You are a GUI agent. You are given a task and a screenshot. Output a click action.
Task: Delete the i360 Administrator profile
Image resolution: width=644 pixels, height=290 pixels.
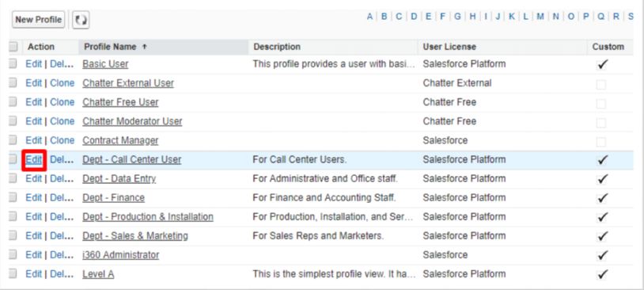[62, 255]
